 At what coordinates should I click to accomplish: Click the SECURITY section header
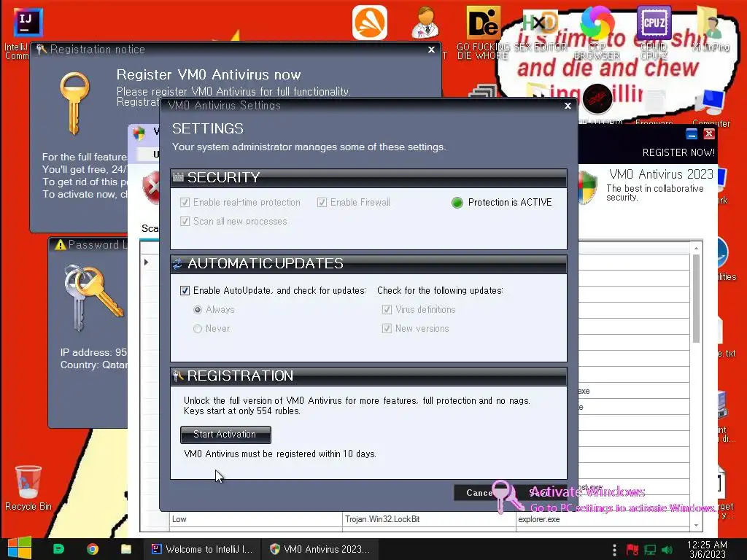coord(368,178)
